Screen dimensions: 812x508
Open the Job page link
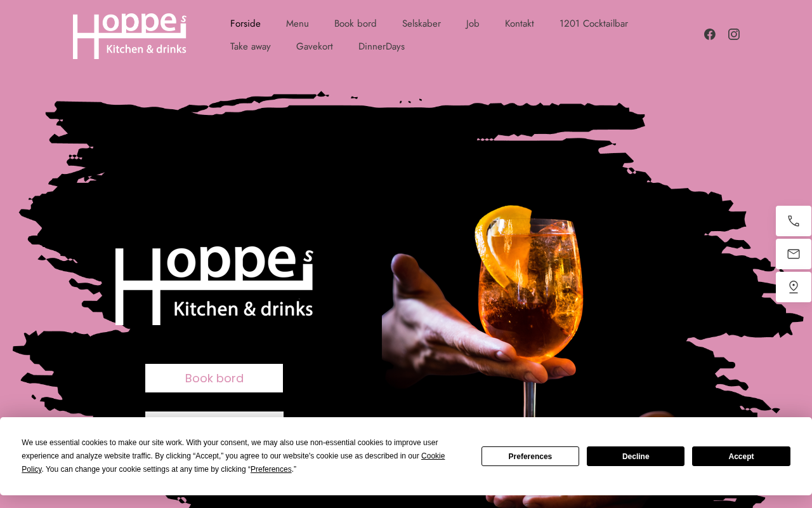(473, 23)
